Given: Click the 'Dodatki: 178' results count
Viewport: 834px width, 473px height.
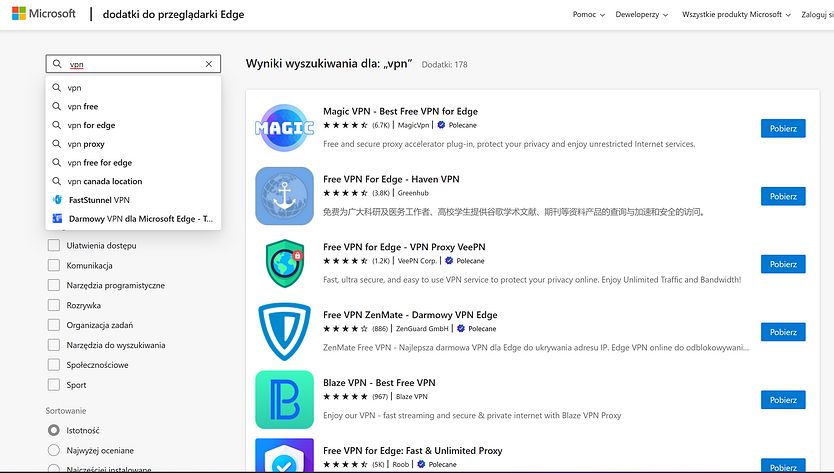Looking at the screenshot, I should [445, 64].
